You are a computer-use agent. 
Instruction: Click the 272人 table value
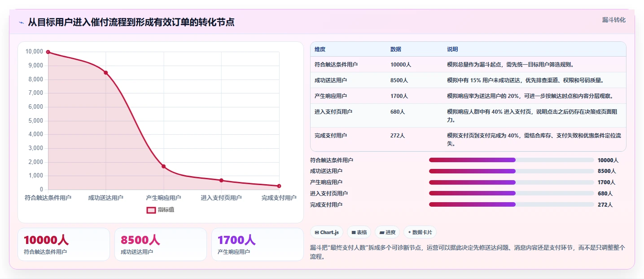click(x=398, y=135)
